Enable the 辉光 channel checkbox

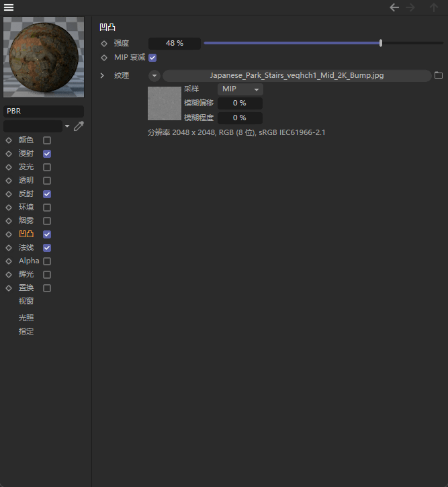coord(47,275)
